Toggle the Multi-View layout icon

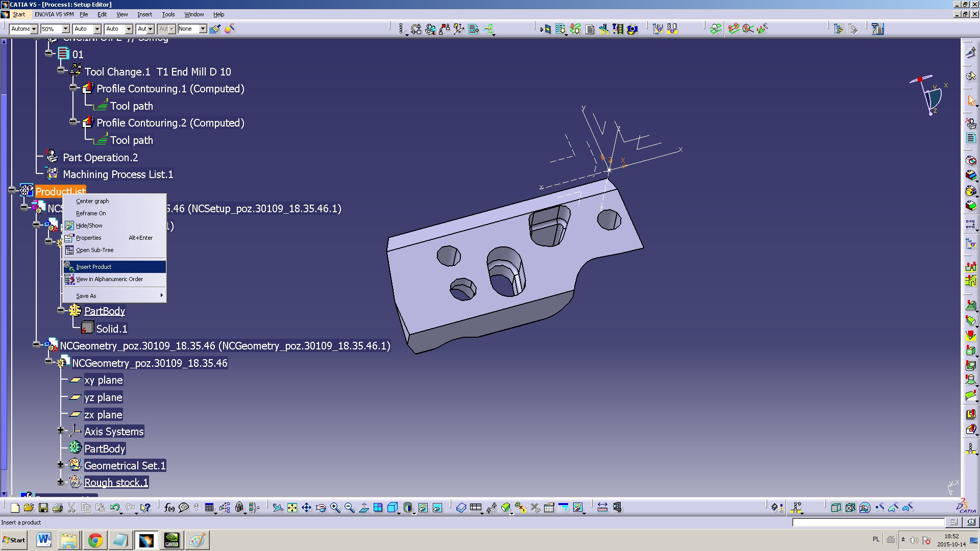pos(378,508)
